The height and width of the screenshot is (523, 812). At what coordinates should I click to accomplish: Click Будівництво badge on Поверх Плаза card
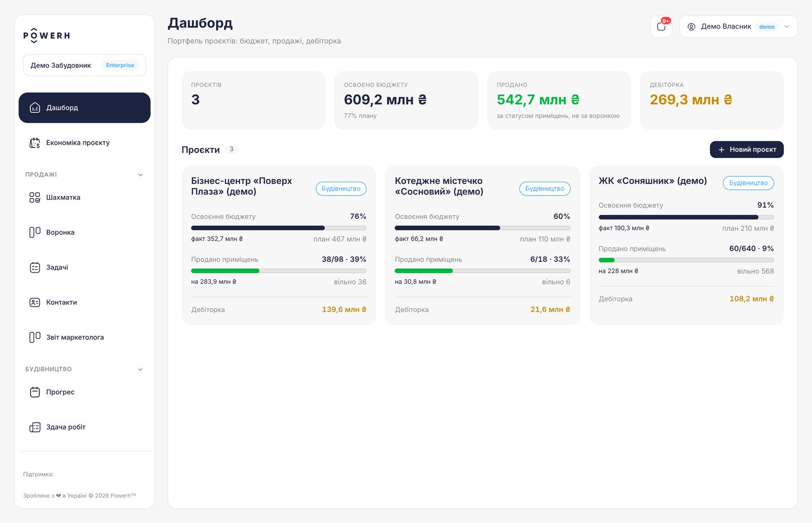point(341,188)
